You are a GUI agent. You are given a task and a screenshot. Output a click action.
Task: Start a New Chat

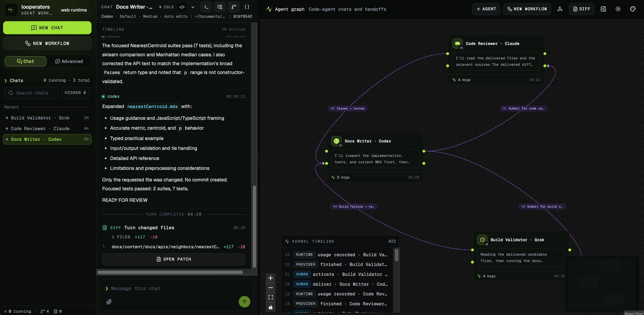click(x=47, y=28)
